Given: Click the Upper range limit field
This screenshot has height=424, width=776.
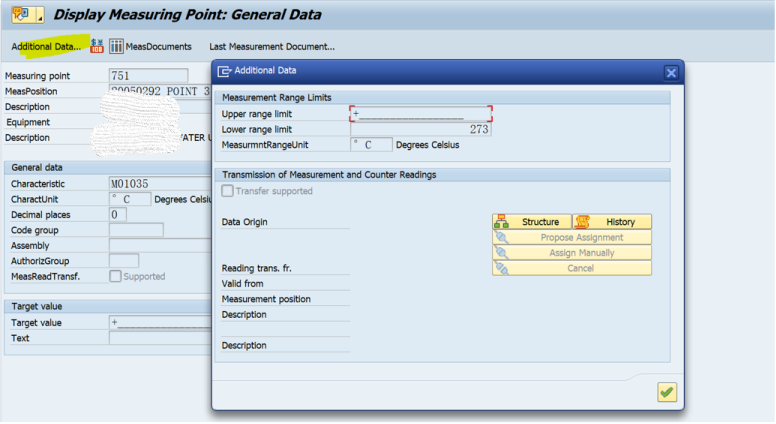Looking at the screenshot, I should tap(421, 114).
